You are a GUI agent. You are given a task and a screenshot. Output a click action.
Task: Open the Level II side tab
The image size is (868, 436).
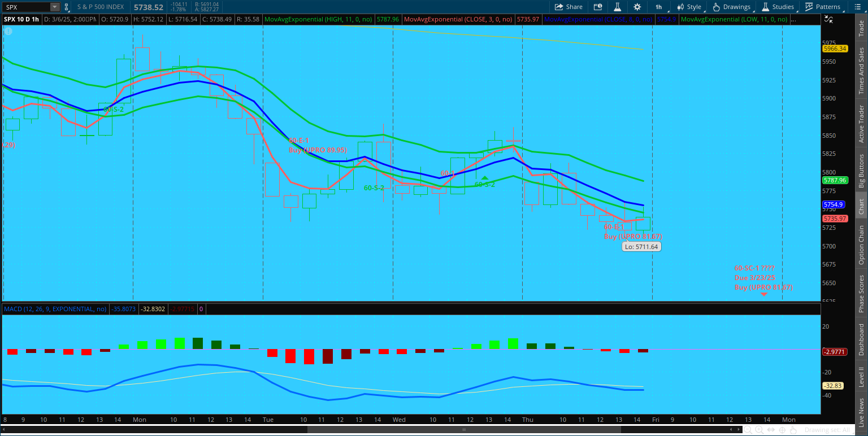(x=861, y=377)
